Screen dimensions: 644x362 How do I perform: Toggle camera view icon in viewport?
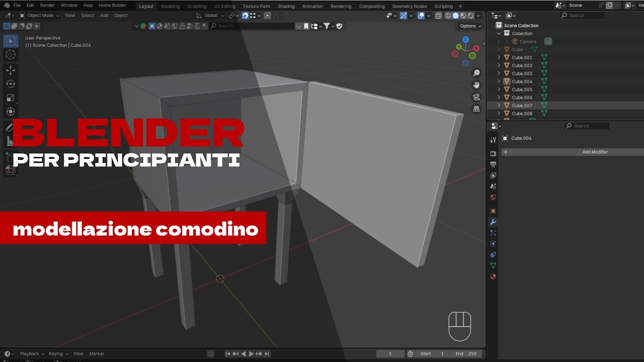[x=476, y=97]
